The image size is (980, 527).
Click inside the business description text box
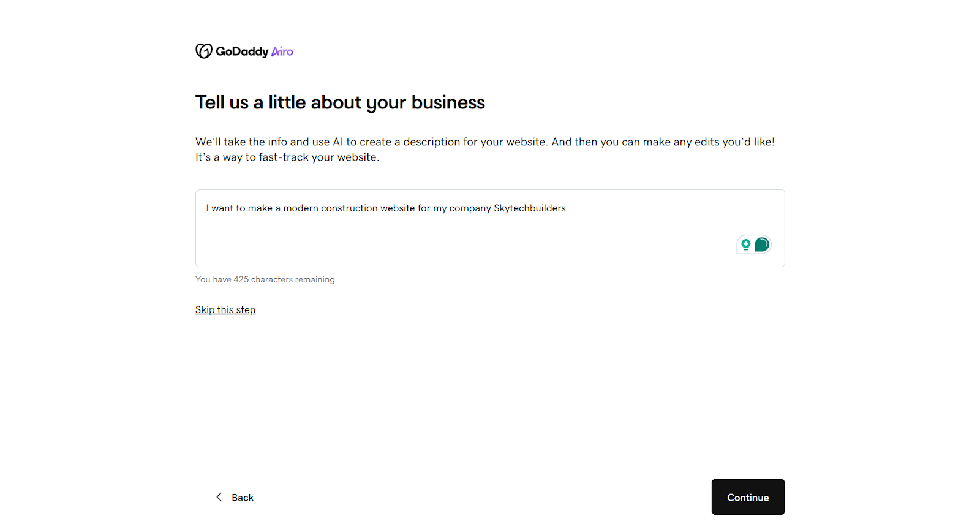pyautogui.click(x=429, y=227)
